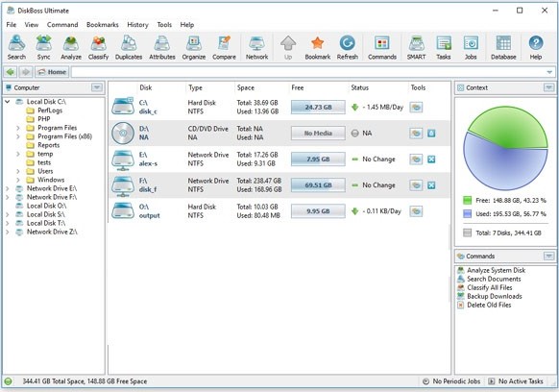Open the Bookmarks menu
This screenshot has height=392, width=559.
click(103, 25)
